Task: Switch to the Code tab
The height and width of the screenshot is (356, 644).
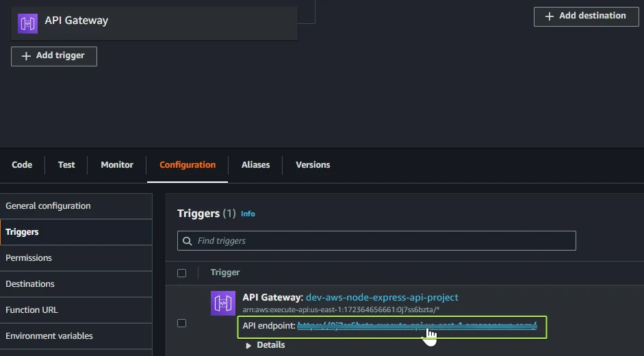Action: coord(22,165)
